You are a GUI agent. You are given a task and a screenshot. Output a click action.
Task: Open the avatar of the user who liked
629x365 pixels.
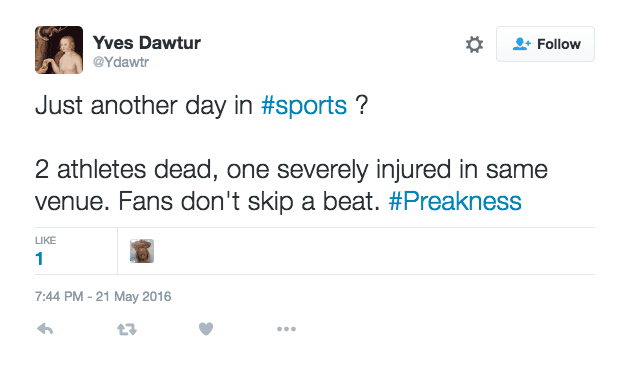point(142,251)
